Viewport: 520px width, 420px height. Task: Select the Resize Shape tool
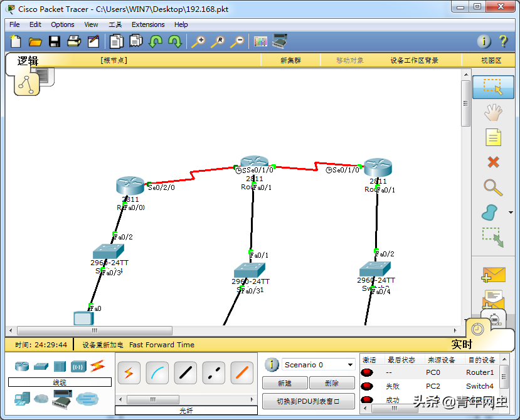click(x=493, y=237)
